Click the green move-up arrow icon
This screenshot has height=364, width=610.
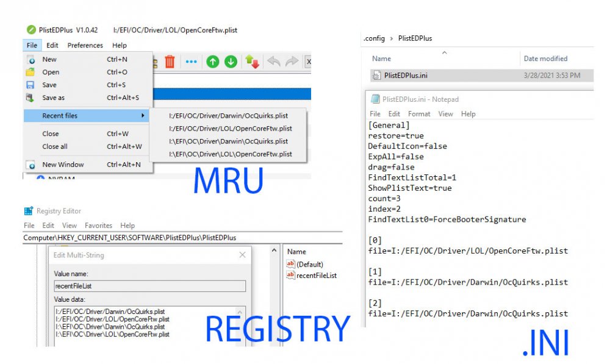212,62
